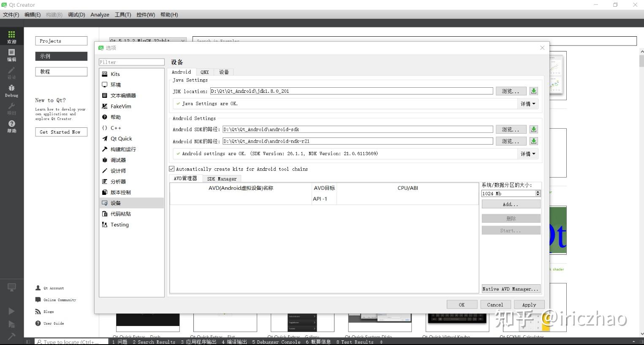This screenshot has height=345, width=644.
Task: Launch the Native AVD Manager
Action: click(x=511, y=289)
